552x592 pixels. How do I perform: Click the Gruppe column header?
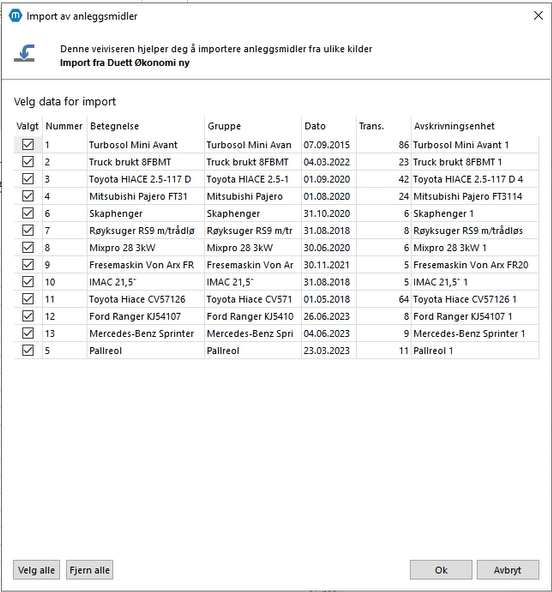tap(253, 126)
